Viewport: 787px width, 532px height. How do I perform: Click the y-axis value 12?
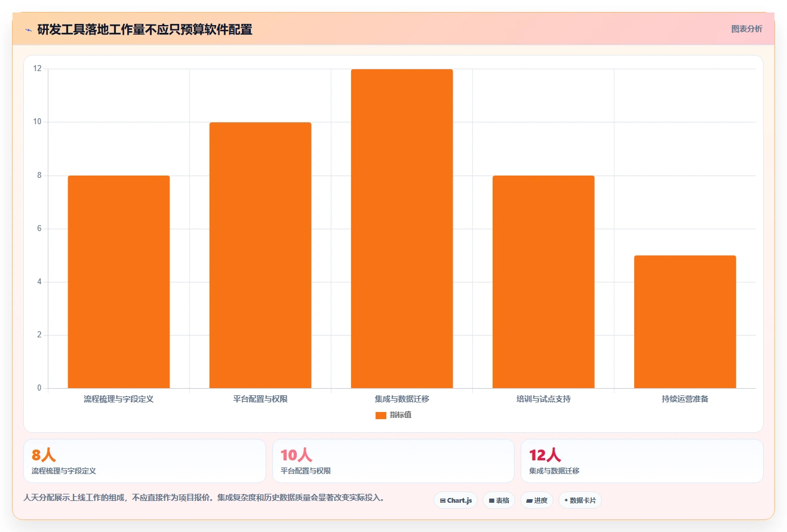(38, 69)
